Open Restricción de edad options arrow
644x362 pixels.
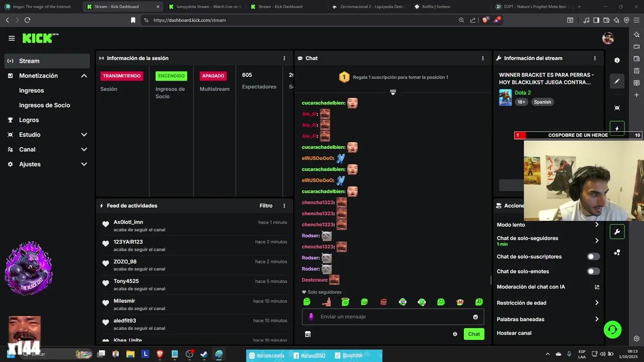coord(597,303)
